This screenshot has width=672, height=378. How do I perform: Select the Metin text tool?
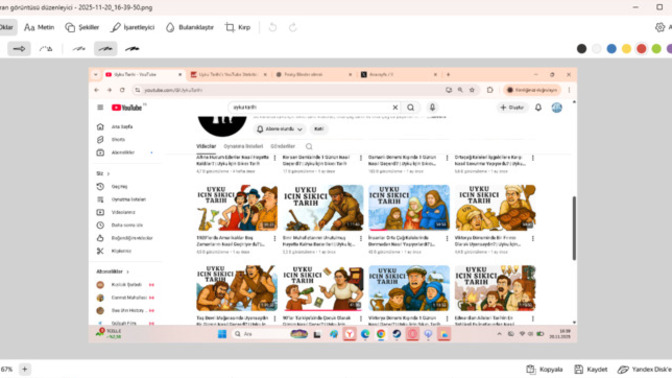tap(39, 27)
